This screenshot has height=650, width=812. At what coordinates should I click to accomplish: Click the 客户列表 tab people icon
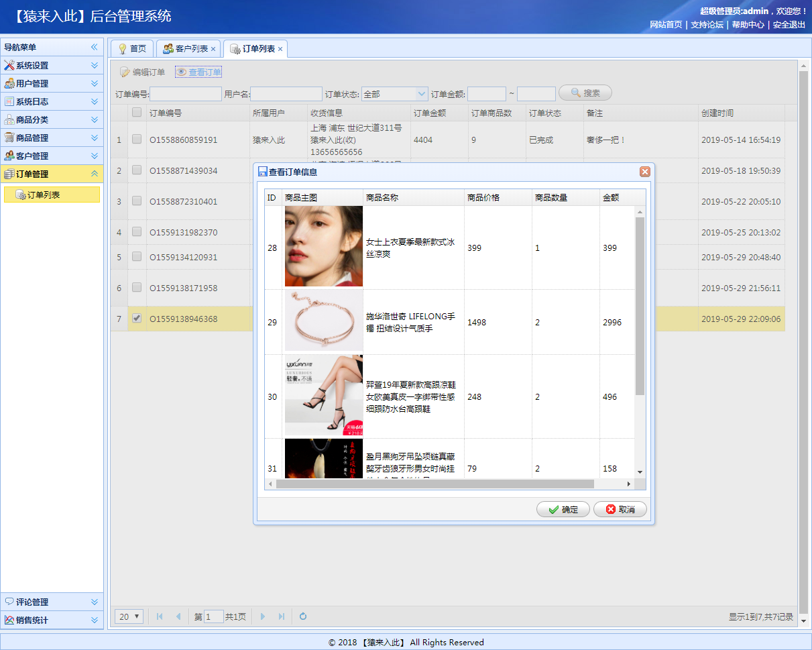(x=168, y=49)
